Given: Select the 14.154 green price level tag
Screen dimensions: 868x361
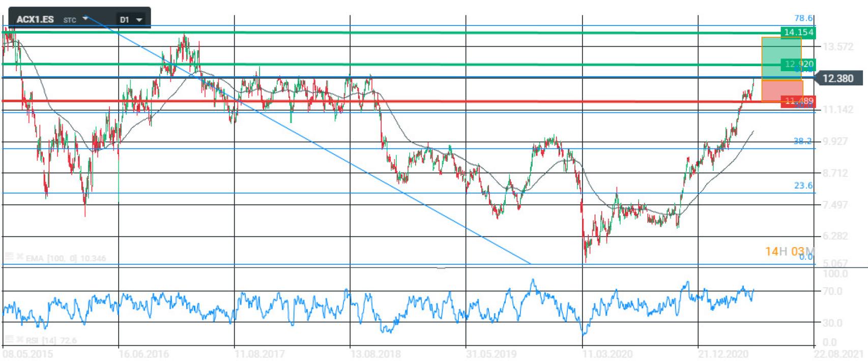Looking at the screenshot, I should (798, 33).
